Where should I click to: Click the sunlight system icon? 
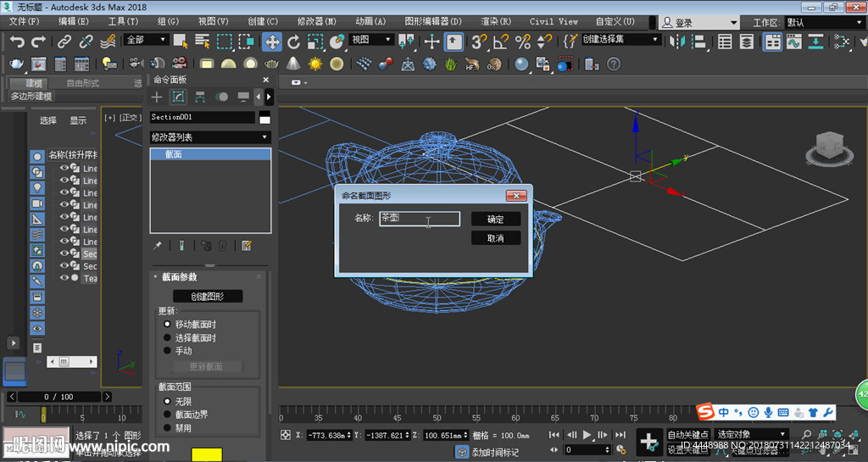[315, 64]
